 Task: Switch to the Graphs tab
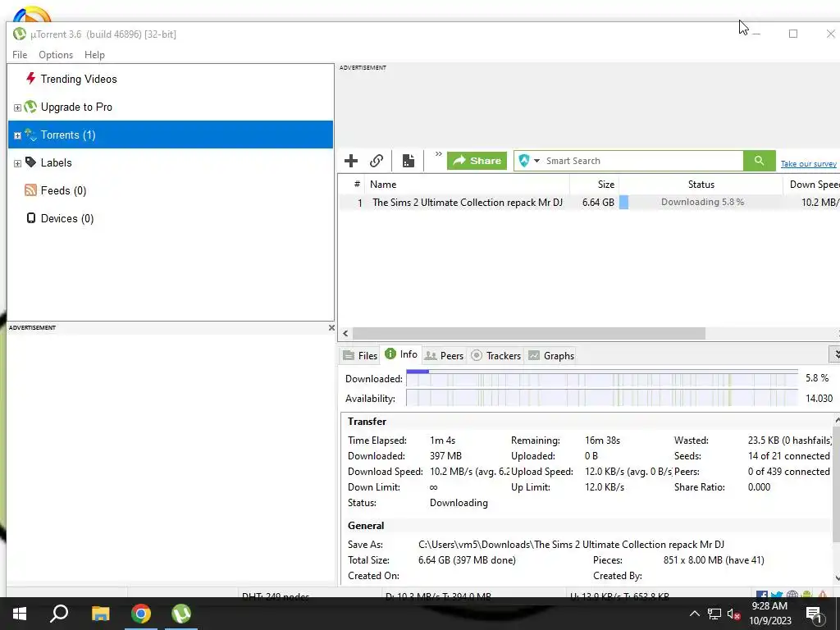pos(551,356)
